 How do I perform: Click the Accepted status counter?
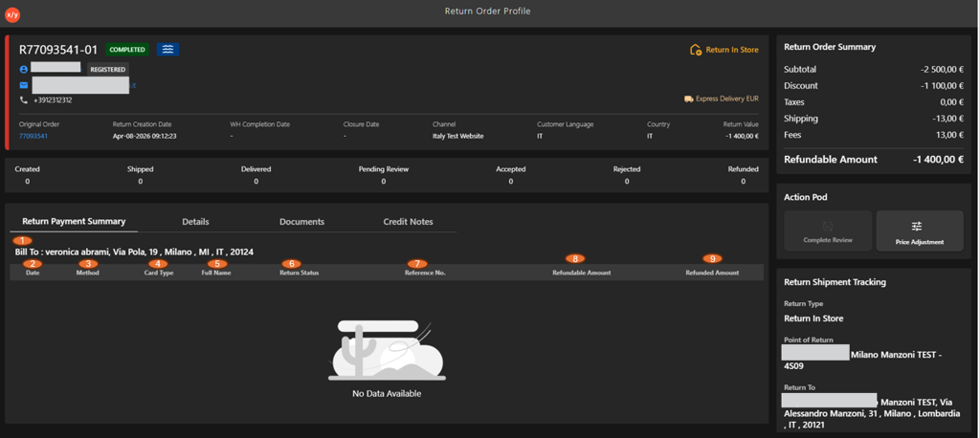pos(511,175)
